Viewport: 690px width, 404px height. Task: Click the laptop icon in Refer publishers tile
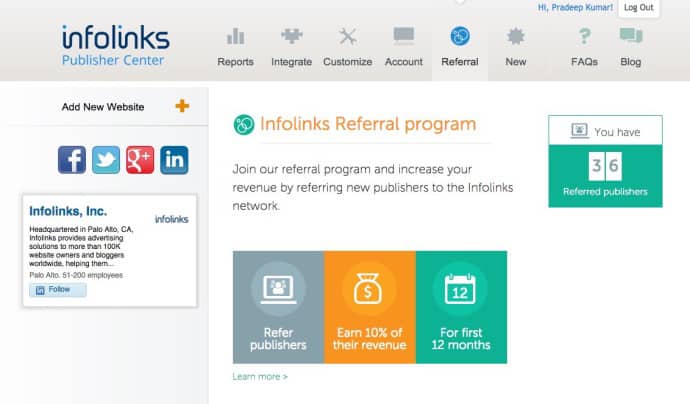coord(278,289)
